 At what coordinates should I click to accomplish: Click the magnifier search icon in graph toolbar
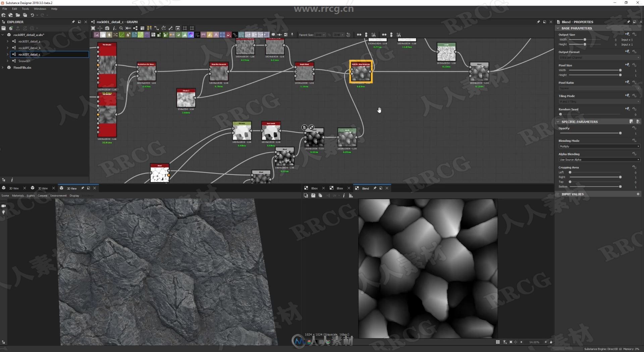pos(121,28)
